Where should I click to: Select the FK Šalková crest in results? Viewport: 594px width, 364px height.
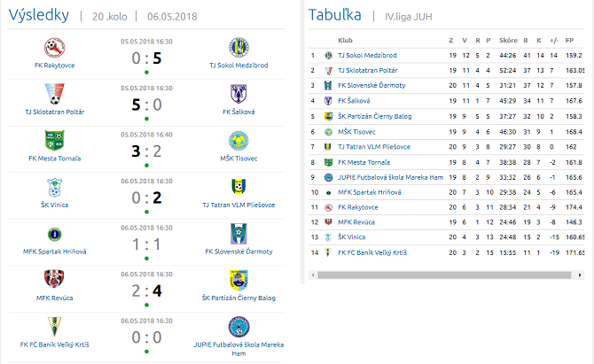pyautogui.click(x=238, y=94)
